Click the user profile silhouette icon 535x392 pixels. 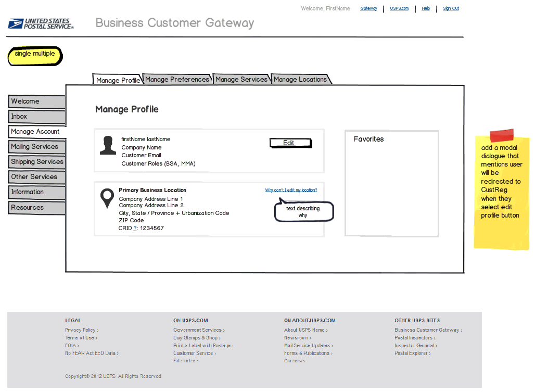pyautogui.click(x=108, y=145)
